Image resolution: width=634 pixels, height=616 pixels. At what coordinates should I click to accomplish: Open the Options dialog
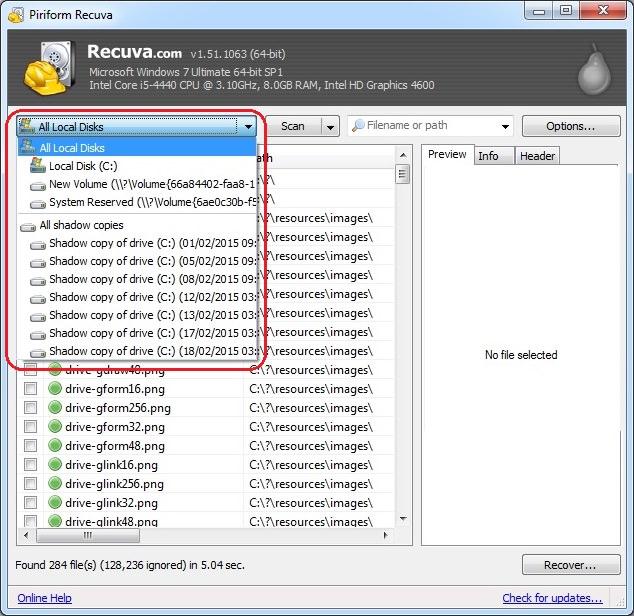click(x=571, y=126)
